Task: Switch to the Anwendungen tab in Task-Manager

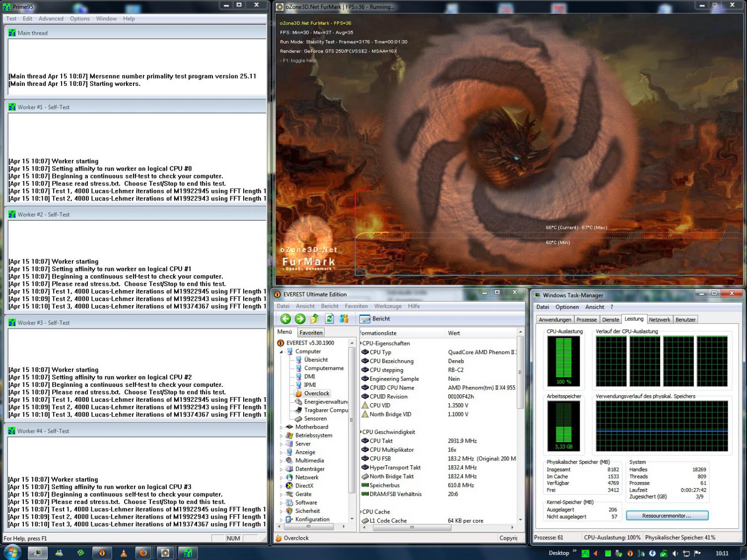Action: pyautogui.click(x=555, y=320)
